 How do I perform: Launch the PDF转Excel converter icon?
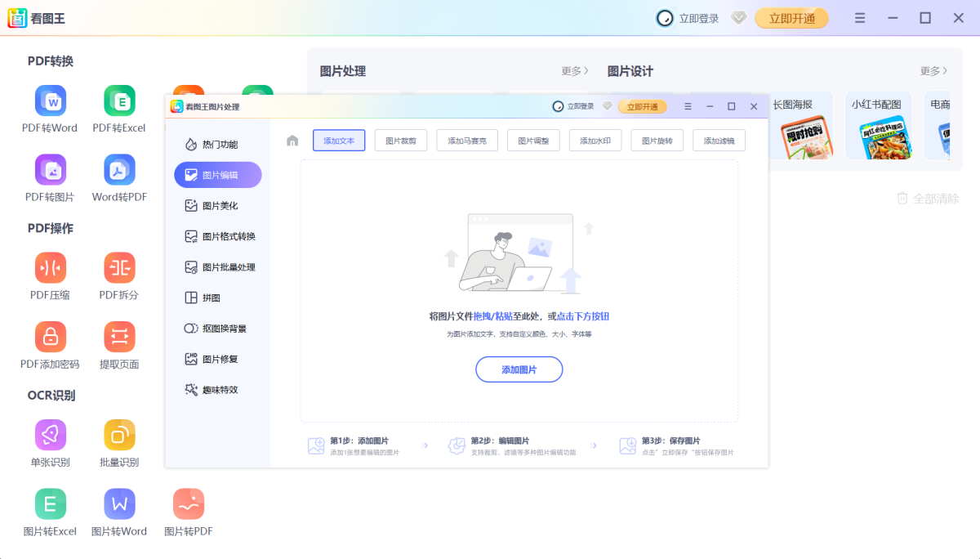pyautogui.click(x=119, y=101)
